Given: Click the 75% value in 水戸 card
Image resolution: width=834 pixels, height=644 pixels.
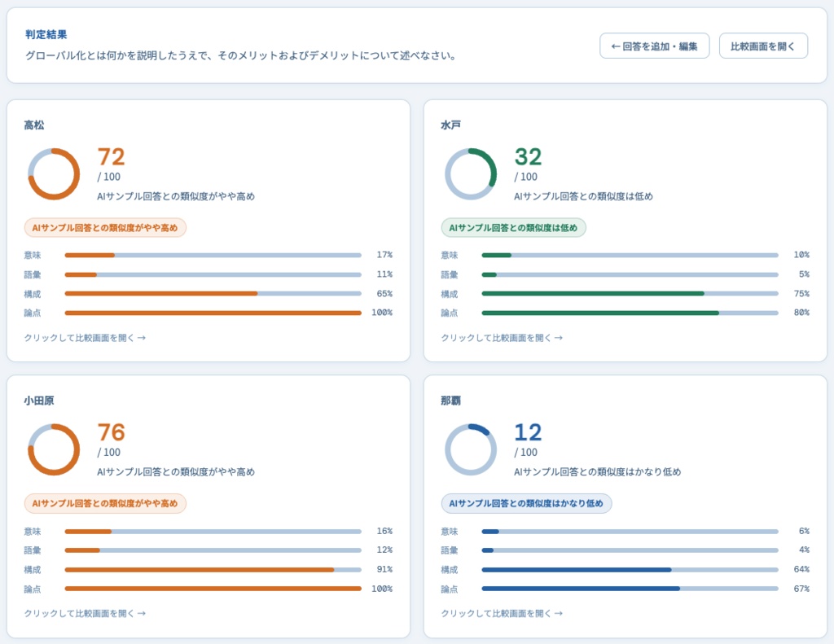Looking at the screenshot, I should coord(801,294).
